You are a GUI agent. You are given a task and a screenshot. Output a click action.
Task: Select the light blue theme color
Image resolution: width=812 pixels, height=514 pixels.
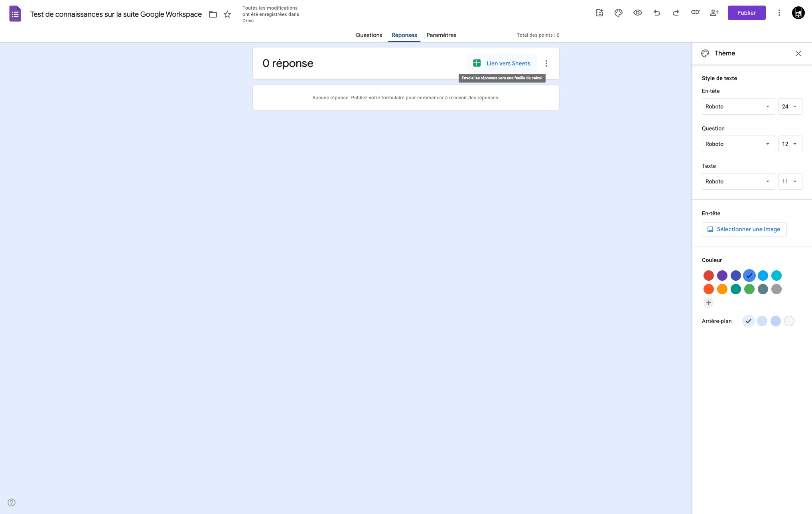[x=763, y=276]
